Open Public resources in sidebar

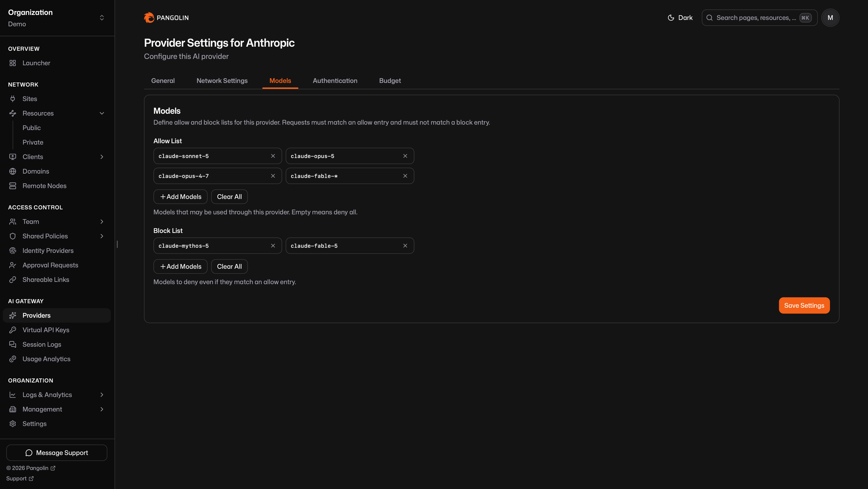pyautogui.click(x=32, y=128)
